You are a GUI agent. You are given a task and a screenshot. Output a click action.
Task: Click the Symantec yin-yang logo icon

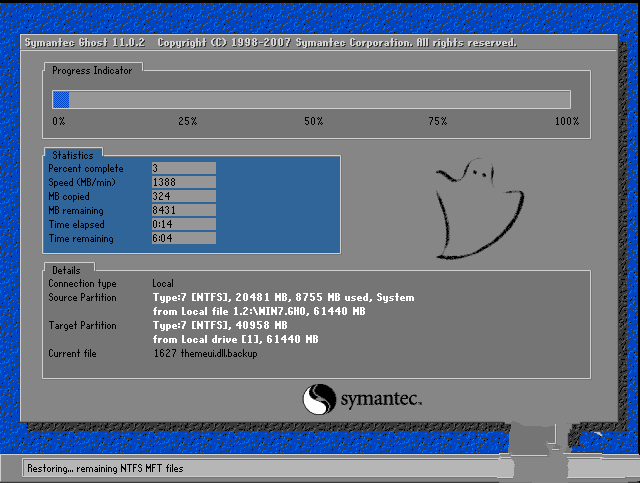(314, 399)
